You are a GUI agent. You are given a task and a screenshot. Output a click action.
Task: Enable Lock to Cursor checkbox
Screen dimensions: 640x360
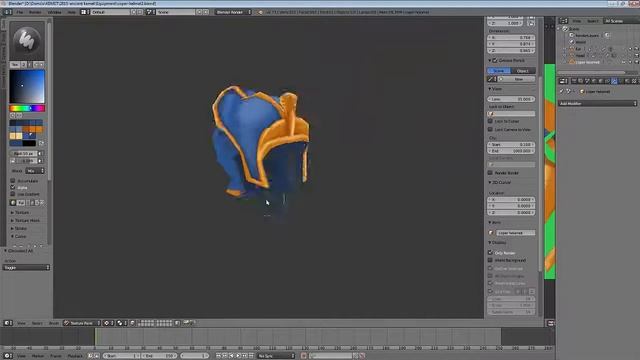(x=490, y=121)
